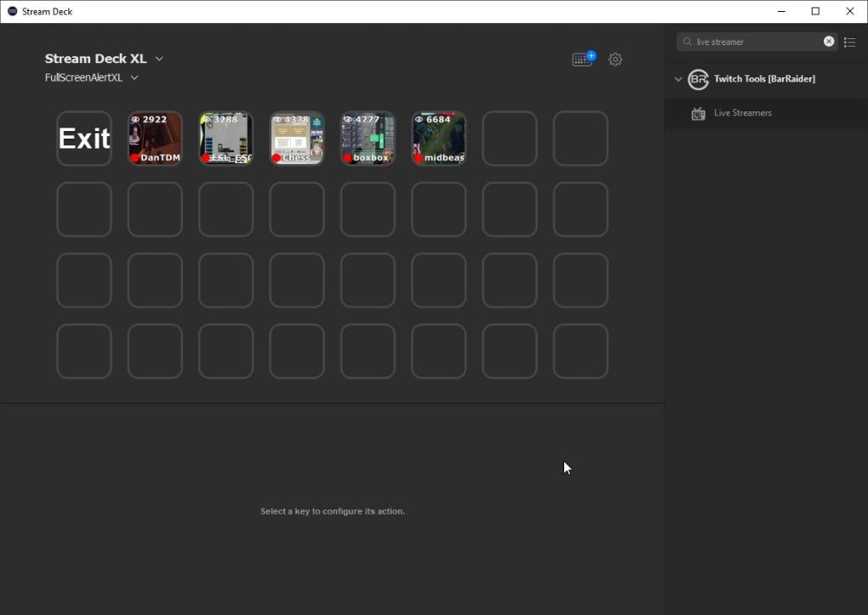Select the midbeast streamer key
The width and height of the screenshot is (868, 615).
pyautogui.click(x=439, y=138)
